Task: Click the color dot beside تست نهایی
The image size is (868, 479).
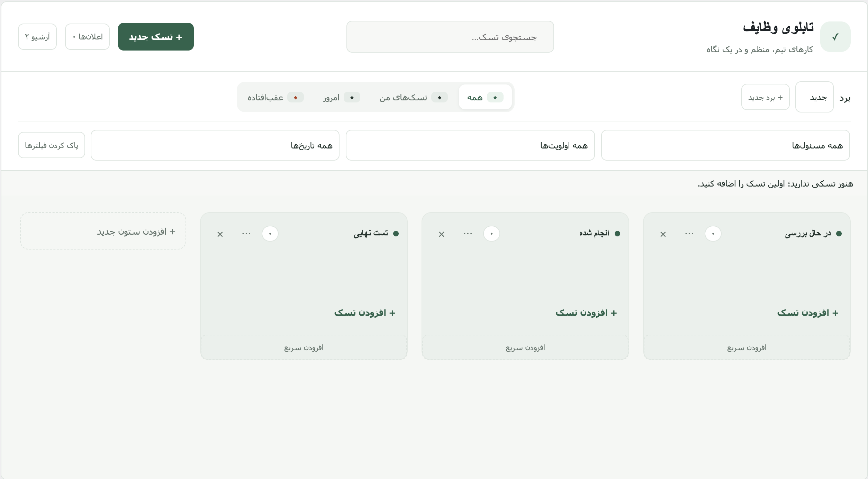Action: coord(396,234)
